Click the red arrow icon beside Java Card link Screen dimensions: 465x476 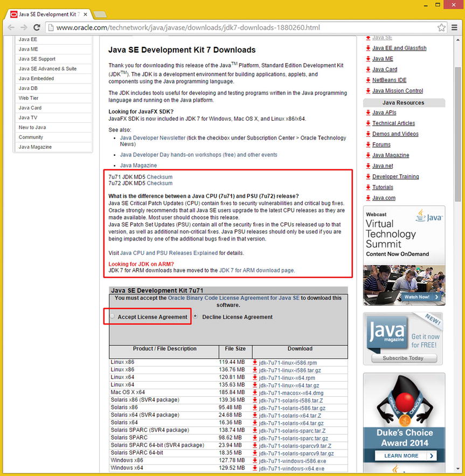click(x=368, y=69)
